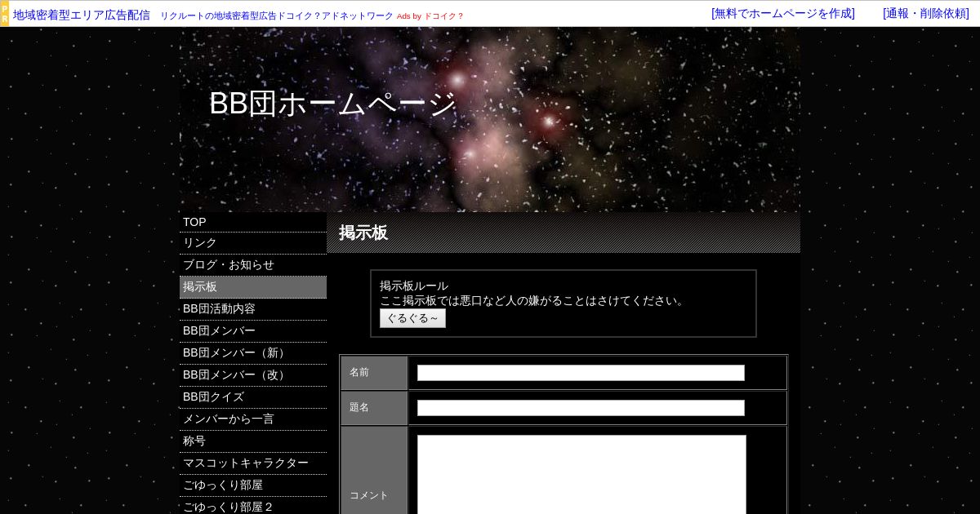Screen dimensions: 980x514
Task: Click the rule sentence about 悪口
Action: [533, 301]
